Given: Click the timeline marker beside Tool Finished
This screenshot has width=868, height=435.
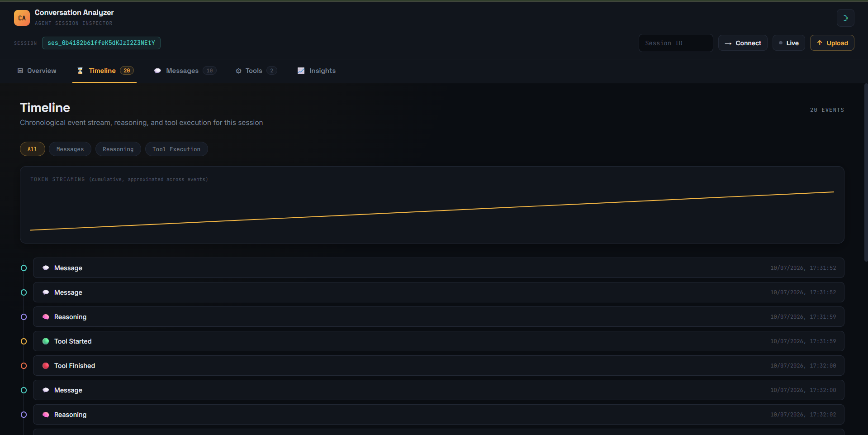Looking at the screenshot, I should [x=24, y=366].
